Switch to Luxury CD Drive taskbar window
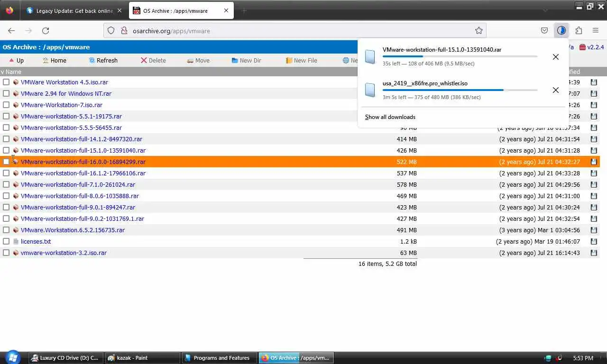 coord(65,358)
